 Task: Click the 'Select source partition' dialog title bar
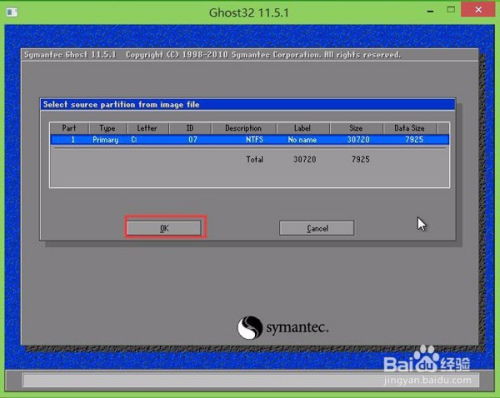tap(248, 104)
